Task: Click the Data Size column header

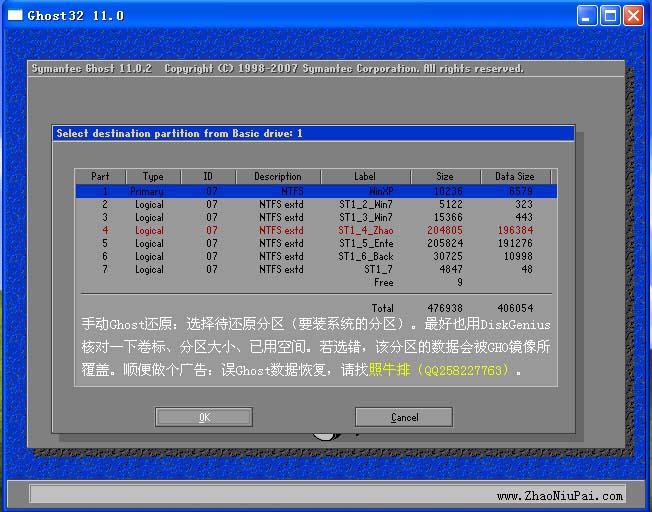Action: (515, 176)
